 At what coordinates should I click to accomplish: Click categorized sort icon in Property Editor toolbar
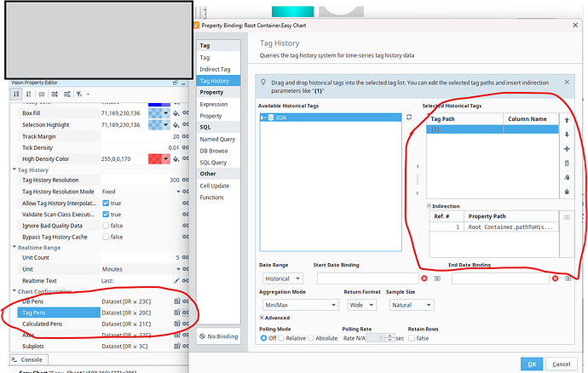[16, 94]
